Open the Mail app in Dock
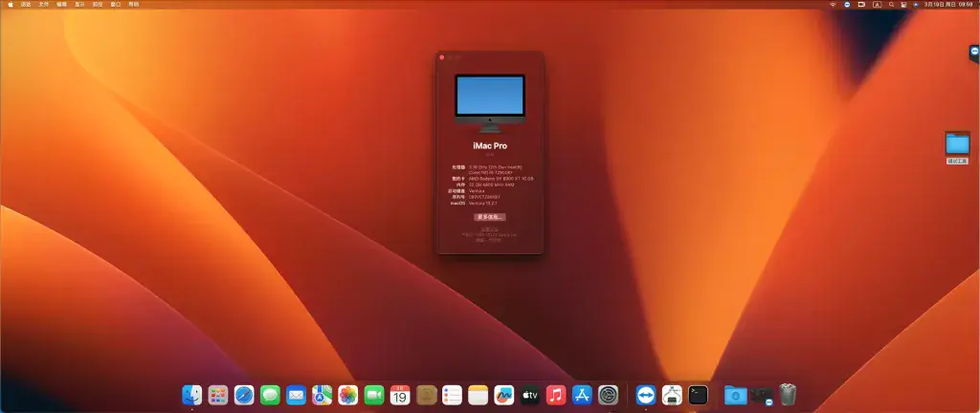 click(296, 395)
